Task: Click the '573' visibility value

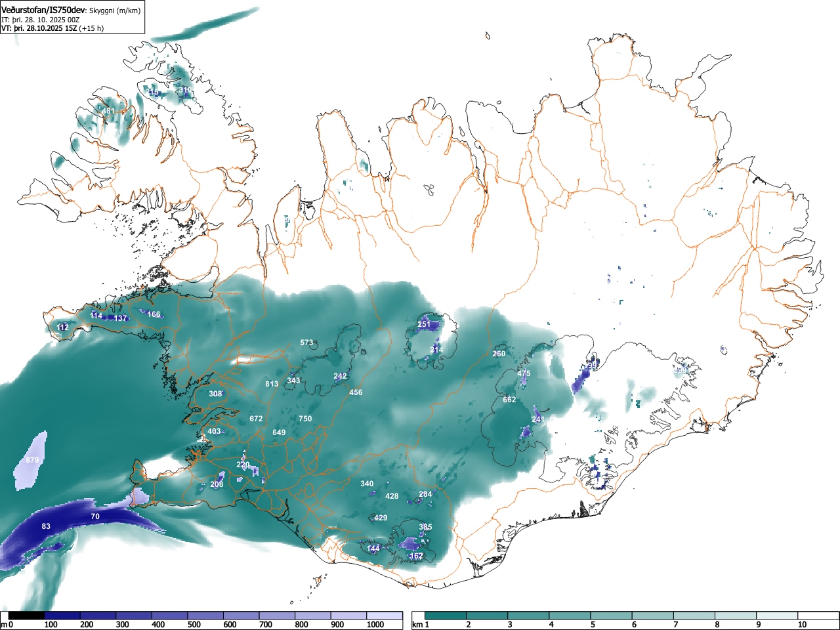Action: click(307, 343)
